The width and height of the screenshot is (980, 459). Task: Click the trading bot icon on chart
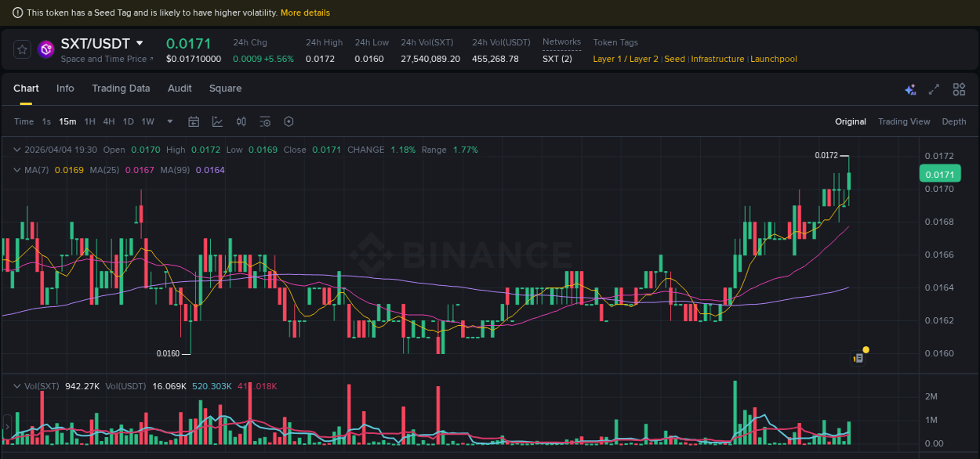[858, 356]
